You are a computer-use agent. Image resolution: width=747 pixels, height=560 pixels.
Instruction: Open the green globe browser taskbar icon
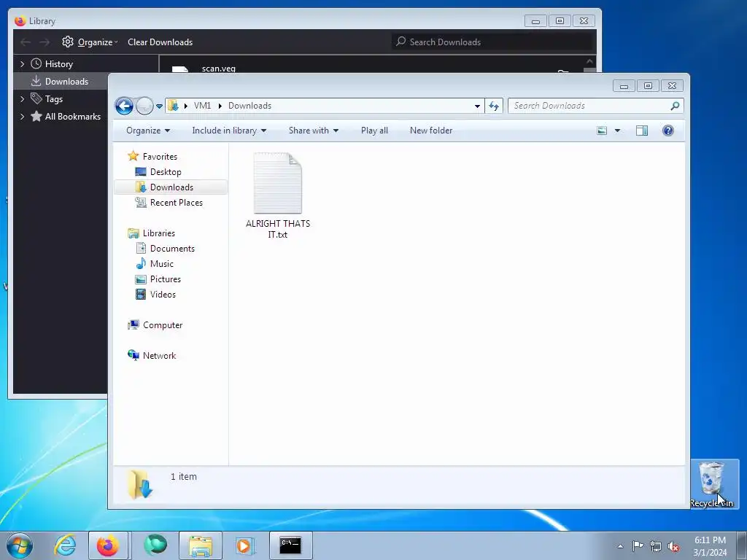[155, 545]
